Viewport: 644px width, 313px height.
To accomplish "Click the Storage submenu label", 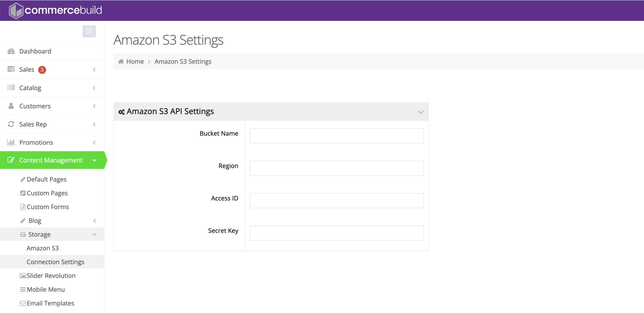I will [x=39, y=234].
